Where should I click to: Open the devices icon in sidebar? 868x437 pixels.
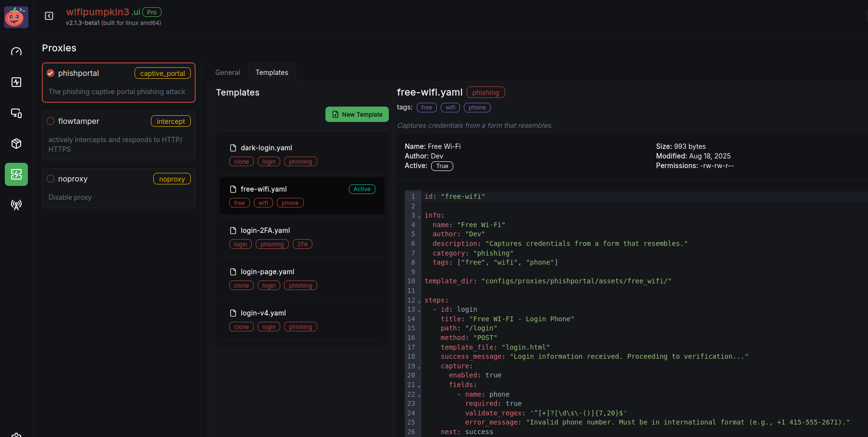pos(16,113)
